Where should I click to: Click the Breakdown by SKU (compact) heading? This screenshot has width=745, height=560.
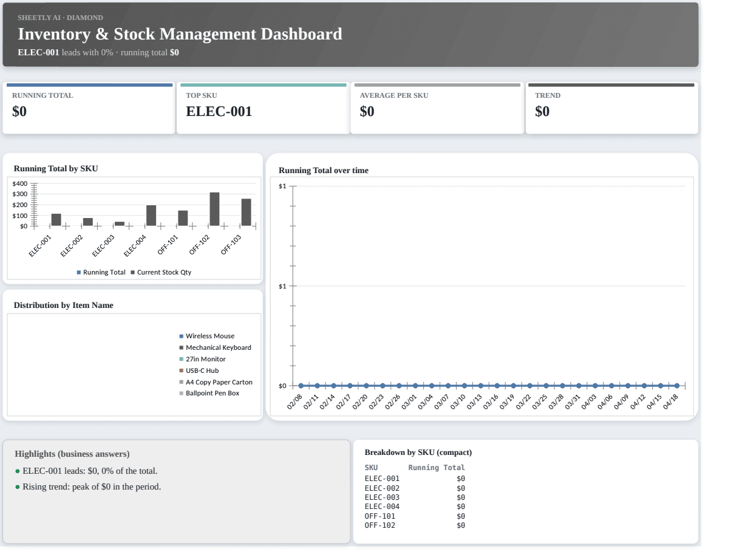pos(418,452)
